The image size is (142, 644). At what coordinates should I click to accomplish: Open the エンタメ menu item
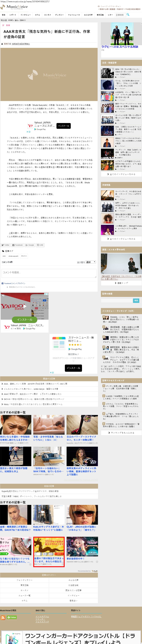click(48, 15)
